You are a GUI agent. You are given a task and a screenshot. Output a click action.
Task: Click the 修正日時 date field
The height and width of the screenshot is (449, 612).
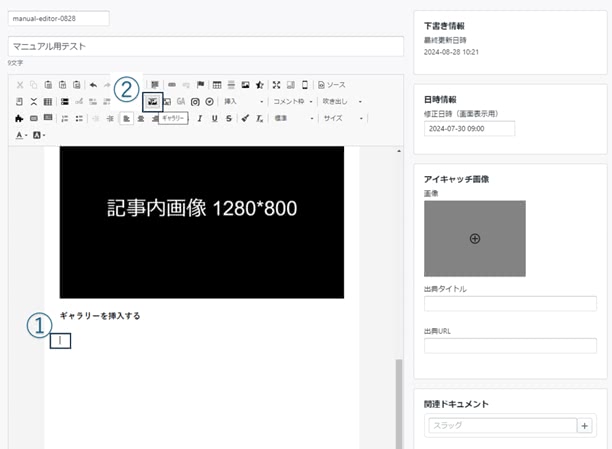click(x=469, y=128)
